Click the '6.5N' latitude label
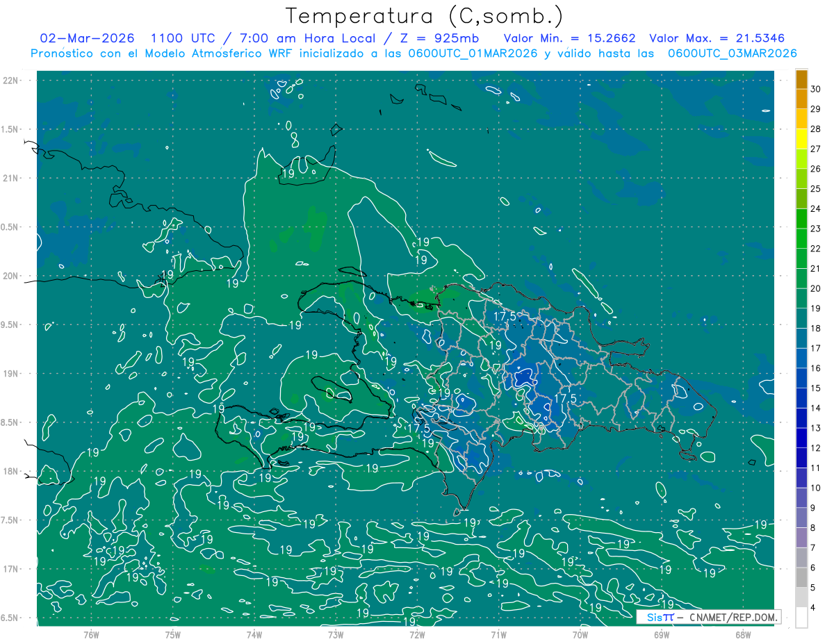This screenshot has height=644, width=834. [10, 618]
